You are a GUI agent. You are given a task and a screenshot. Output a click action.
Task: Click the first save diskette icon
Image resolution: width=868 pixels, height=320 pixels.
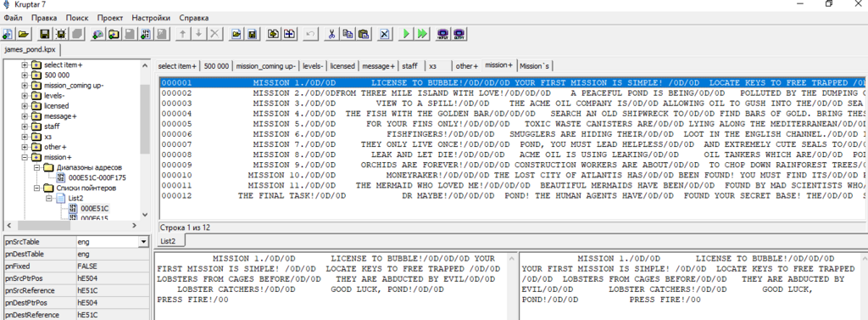click(45, 34)
